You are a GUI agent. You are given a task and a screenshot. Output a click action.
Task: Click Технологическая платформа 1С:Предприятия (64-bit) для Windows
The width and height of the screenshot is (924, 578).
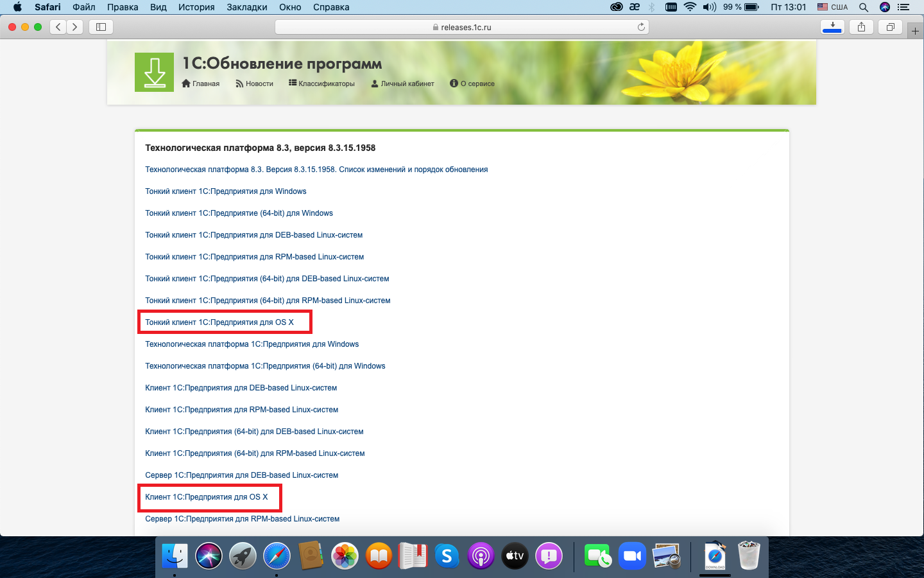pos(265,366)
